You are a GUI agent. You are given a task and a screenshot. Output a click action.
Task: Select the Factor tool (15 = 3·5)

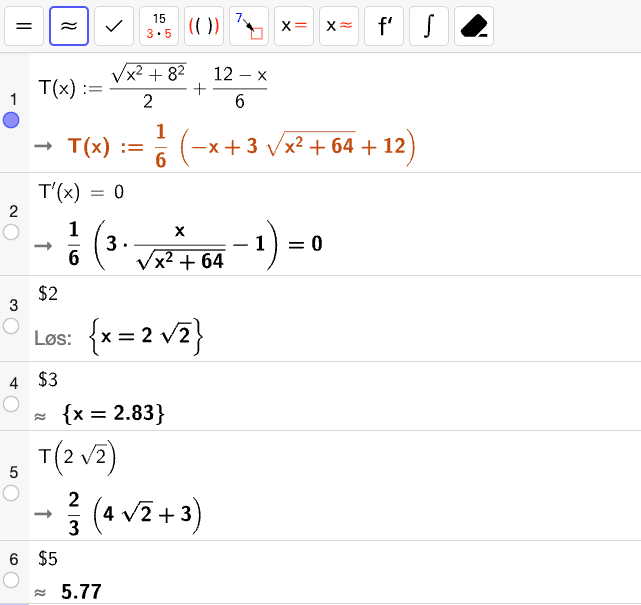click(x=159, y=26)
